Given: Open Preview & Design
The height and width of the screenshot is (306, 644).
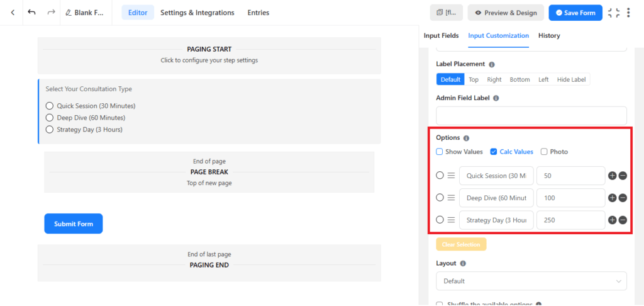Looking at the screenshot, I should click(506, 13).
